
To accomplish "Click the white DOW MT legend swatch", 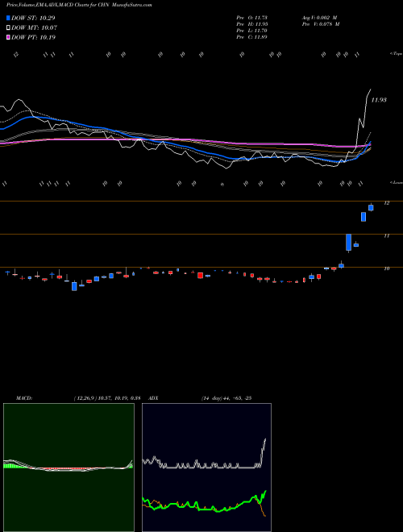I will (8, 28).
